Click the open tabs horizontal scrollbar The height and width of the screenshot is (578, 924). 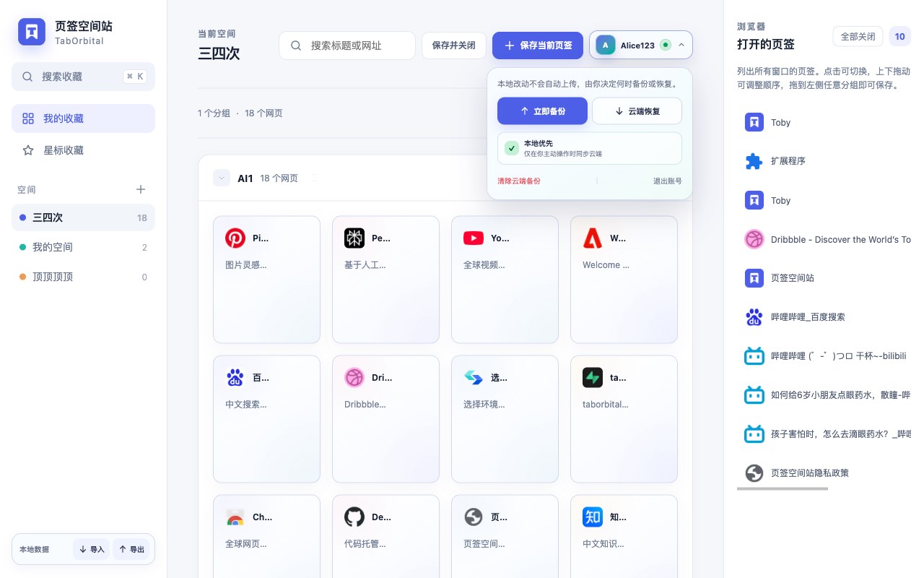point(783,489)
